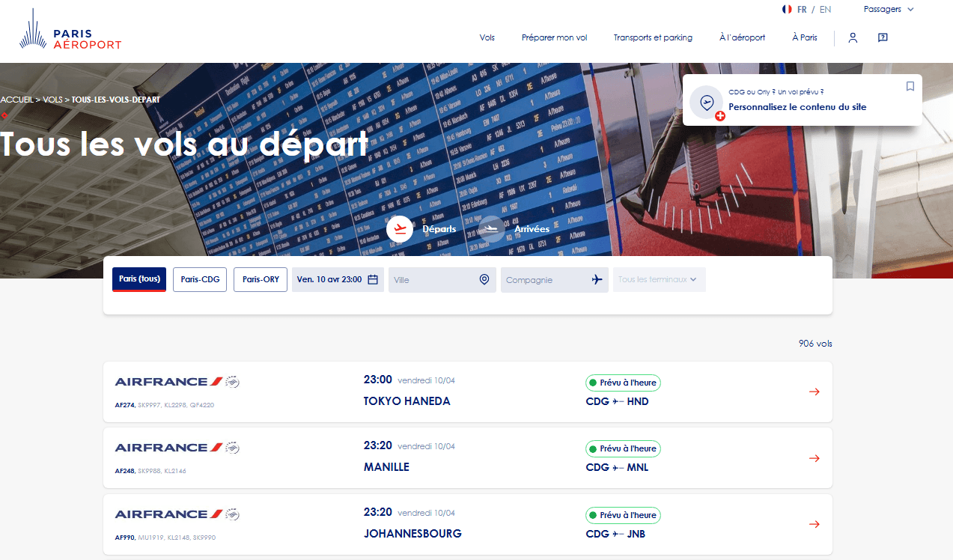Viewport: 953px width, 560px height.
Task: Click the TOUS-LES-VOLS-DEPART breadcrumb text
Action: coord(116,100)
